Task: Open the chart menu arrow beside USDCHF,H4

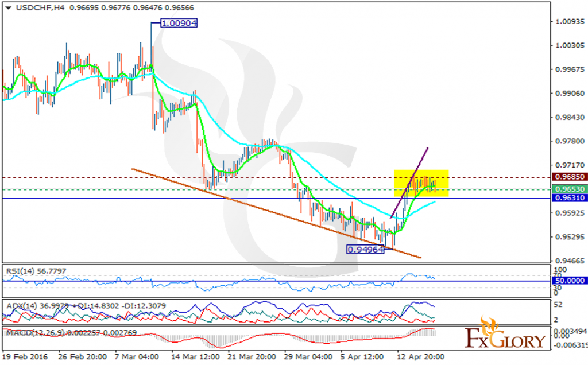Action: 8,8
